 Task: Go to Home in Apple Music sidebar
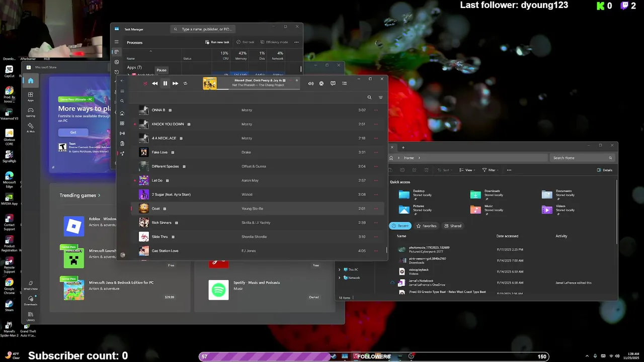click(x=122, y=114)
